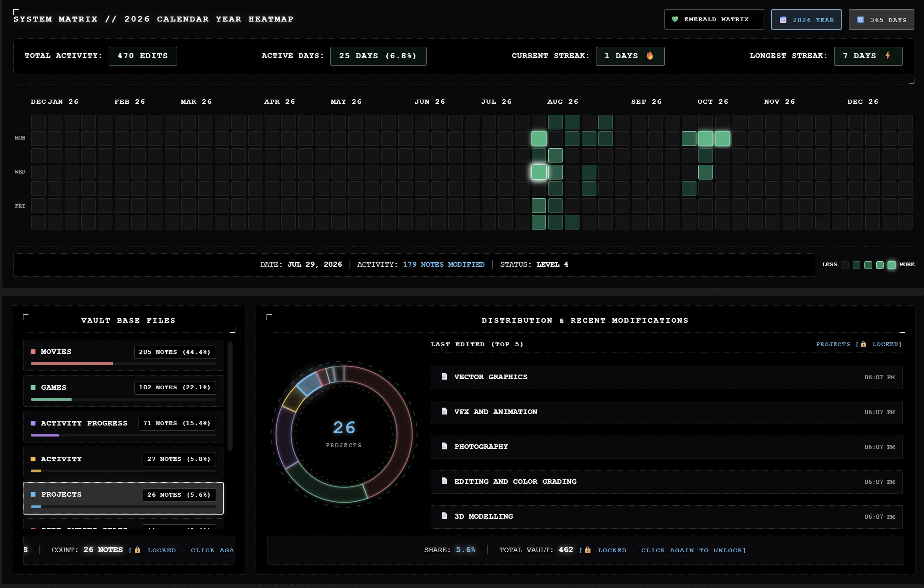Switch to the 2026 Year view
This screenshot has width=924, height=588.
[x=806, y=20]
